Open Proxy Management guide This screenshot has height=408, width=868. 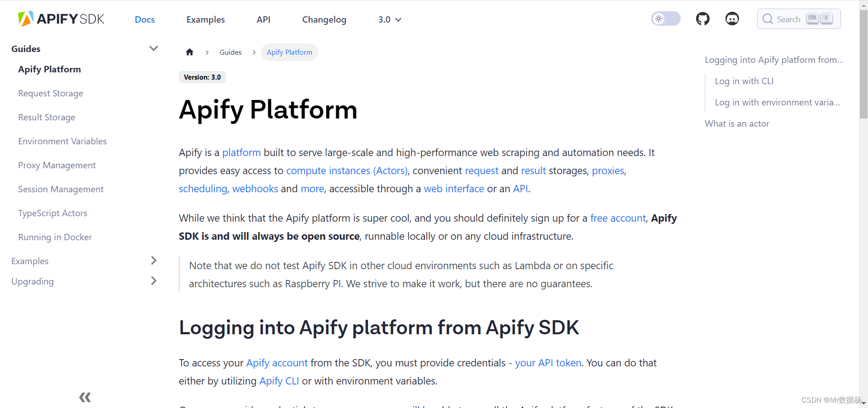(57, 165)
